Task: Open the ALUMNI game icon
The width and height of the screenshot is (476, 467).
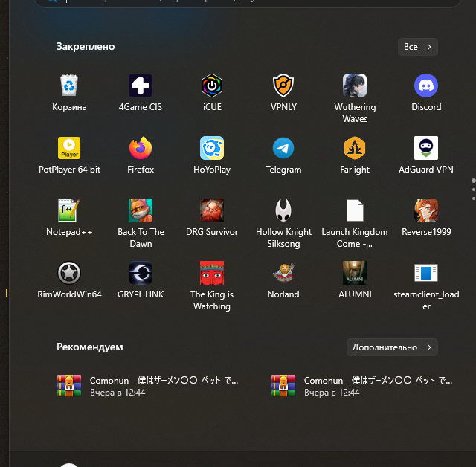Action: click(x=355, y=273)
